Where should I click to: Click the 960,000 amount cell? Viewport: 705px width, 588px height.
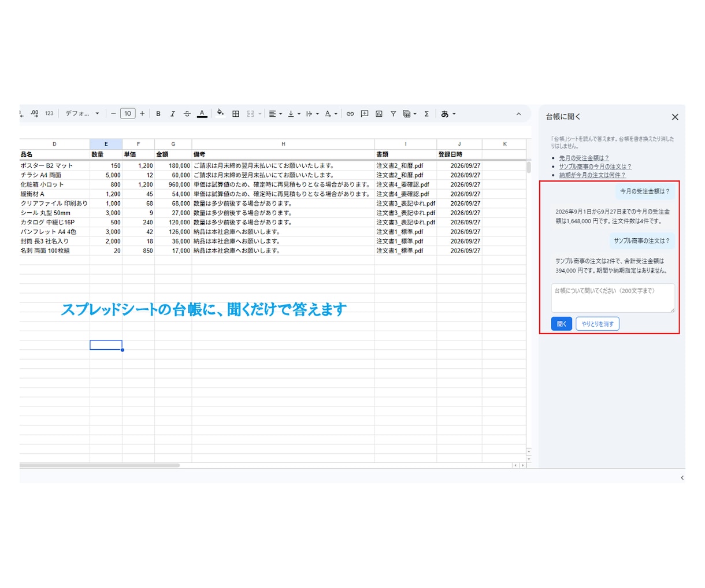point(173,184)
